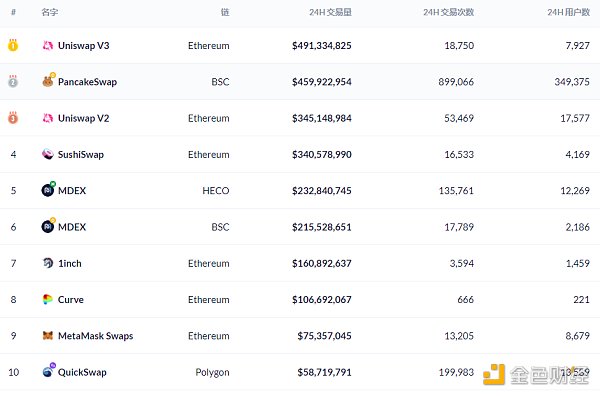Click the Curve rainbow logo
Image resolution: width=600 pixels, height=396 pixels.
(47, 299)
